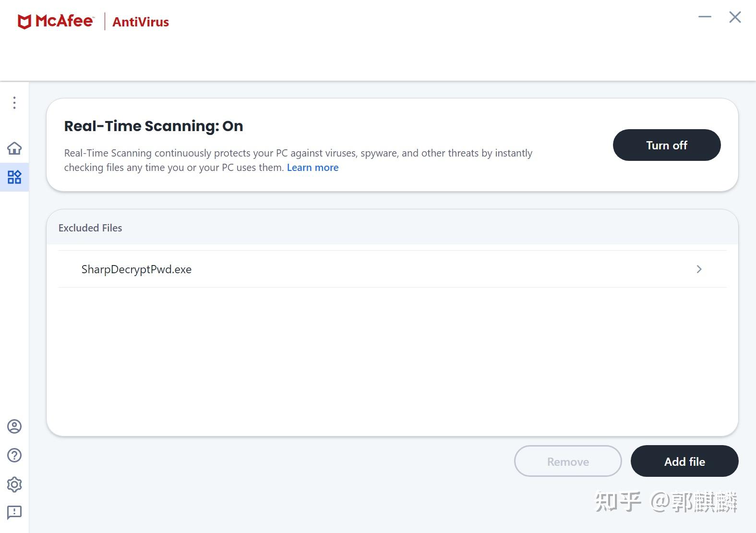
Task: Open the My Protection grid icon
Action: pyautogui.click(x=14, y=177)
